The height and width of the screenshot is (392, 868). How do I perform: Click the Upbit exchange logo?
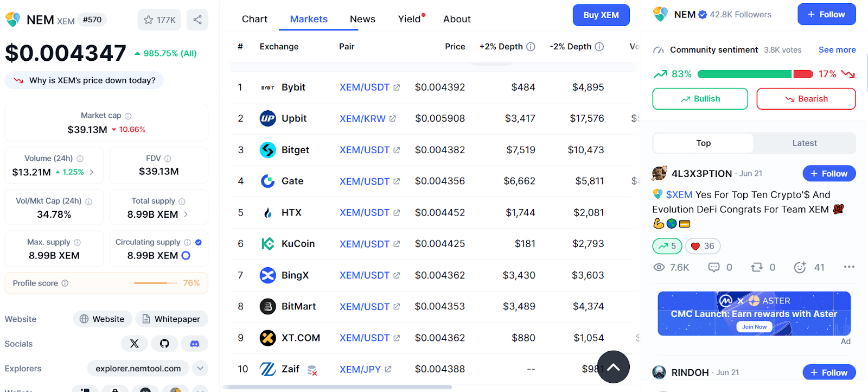(x=267, y=118)
